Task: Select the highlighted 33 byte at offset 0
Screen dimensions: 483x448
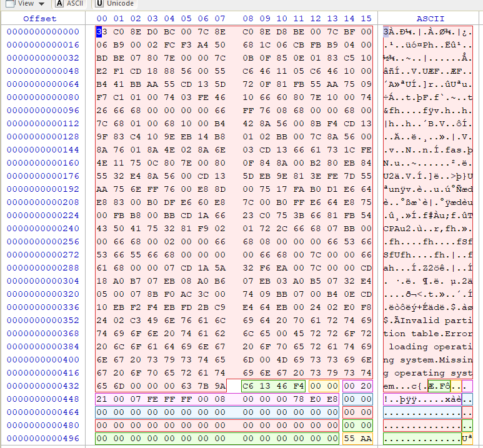Action: coord(102,32)
